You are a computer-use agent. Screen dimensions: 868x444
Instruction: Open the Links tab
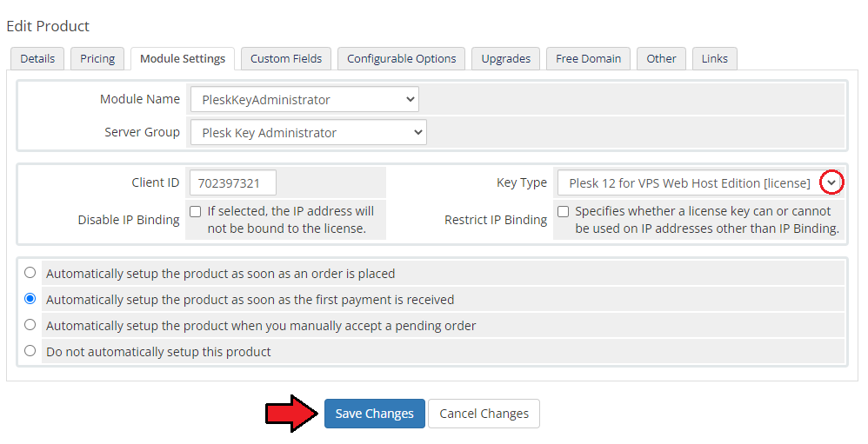714,59
